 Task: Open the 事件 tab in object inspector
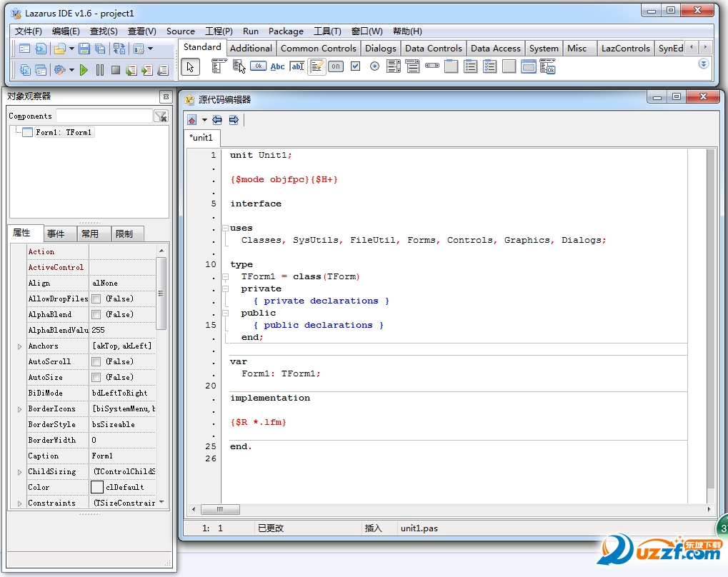coord(56,234)
